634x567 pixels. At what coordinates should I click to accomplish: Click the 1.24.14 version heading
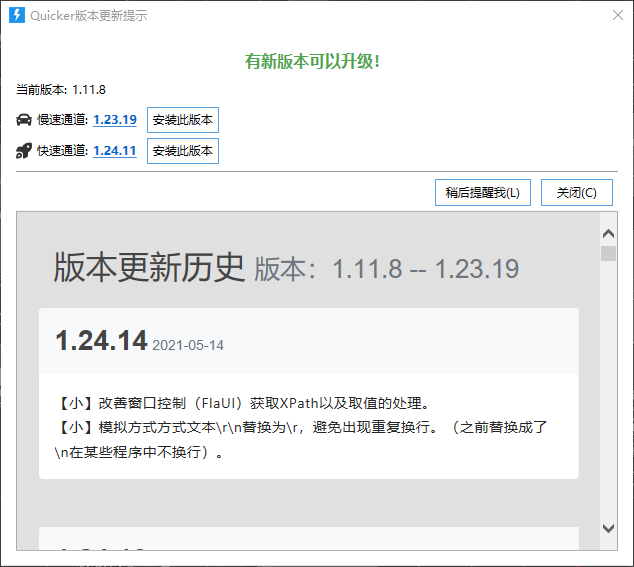tap(101, 340)
